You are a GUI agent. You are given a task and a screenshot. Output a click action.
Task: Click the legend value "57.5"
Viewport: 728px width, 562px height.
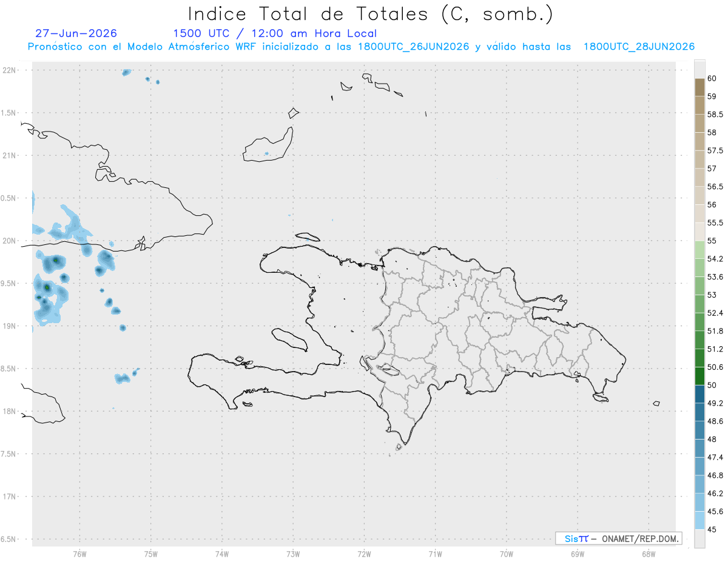[x=715, y=150]
